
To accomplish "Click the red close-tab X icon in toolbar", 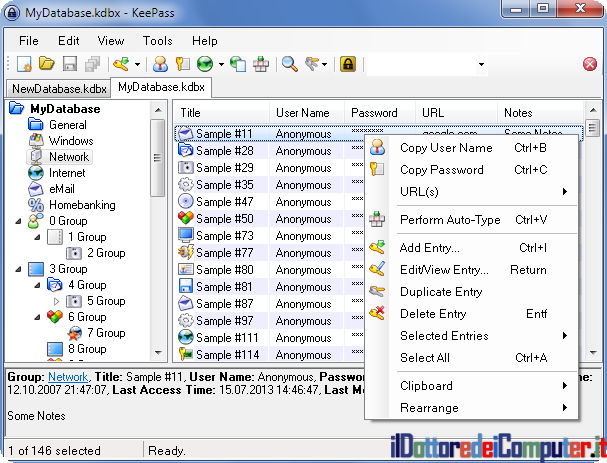I will point(590,64).
